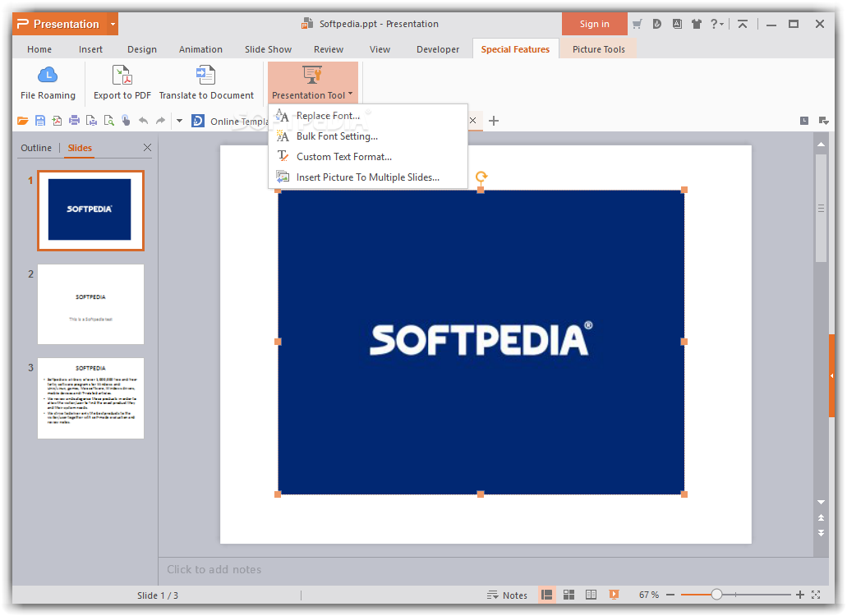Select the Slides pane tab
This screenshot has height=616, width=847.
pos(80,148)
